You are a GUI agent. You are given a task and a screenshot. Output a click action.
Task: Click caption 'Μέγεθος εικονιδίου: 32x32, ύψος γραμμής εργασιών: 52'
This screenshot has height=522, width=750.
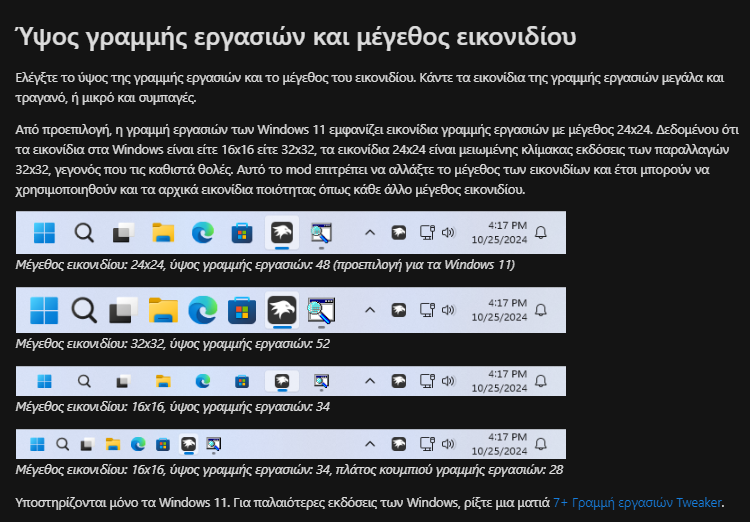173,344
